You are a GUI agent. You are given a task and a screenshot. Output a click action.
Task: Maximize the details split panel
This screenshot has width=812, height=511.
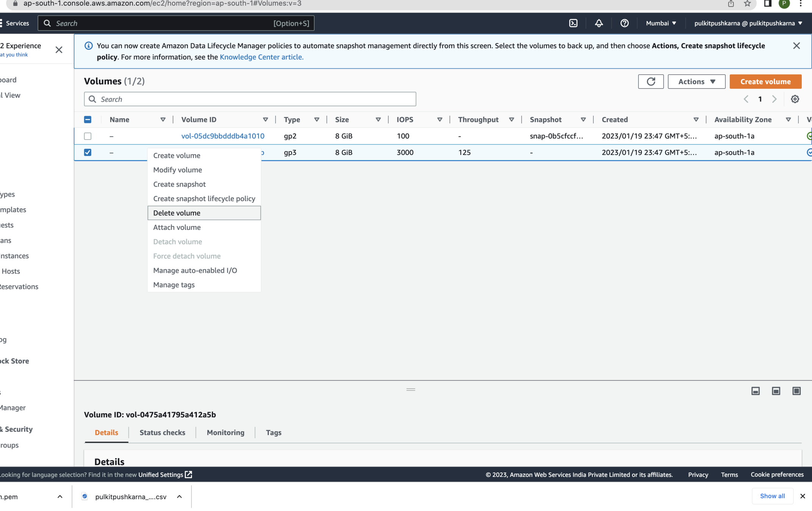[796, 391]
